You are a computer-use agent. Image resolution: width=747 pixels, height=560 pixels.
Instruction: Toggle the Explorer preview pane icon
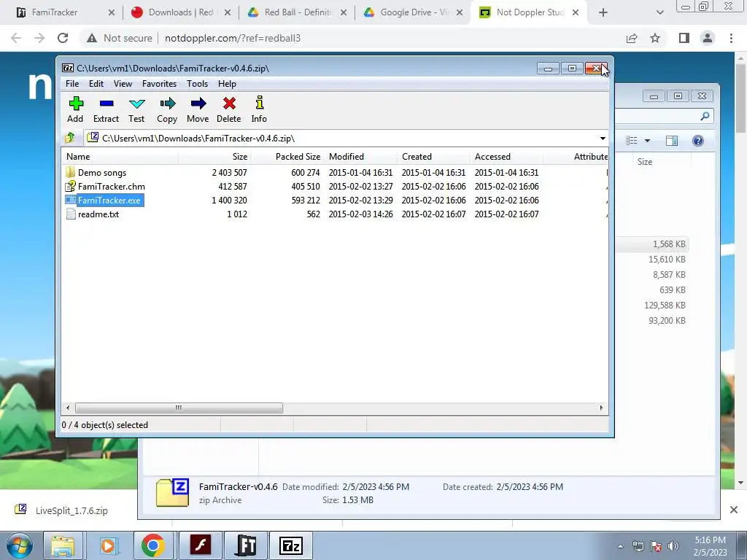[x=672, y=141]
